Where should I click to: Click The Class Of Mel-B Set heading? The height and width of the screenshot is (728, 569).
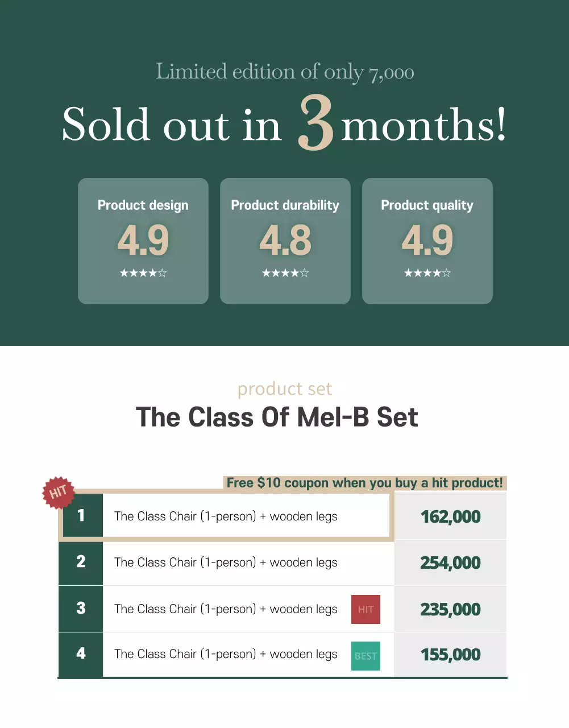(277, 417)
